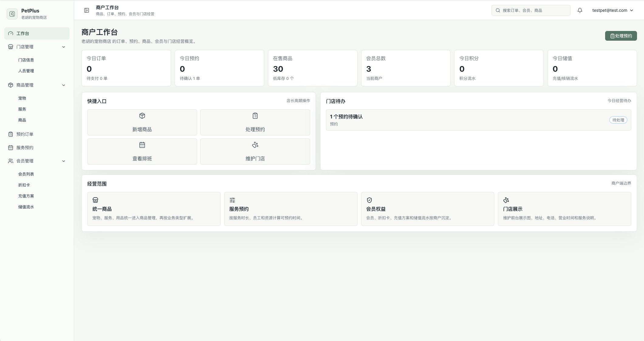Click the 预约订单 clipboard icon in sidebar
The height and width of the screenshot is (341, 644).
11,134
